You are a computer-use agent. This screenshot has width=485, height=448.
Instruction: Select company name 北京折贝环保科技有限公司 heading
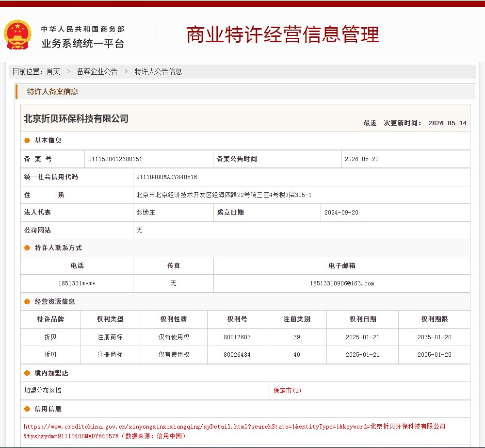click(76, 118)
